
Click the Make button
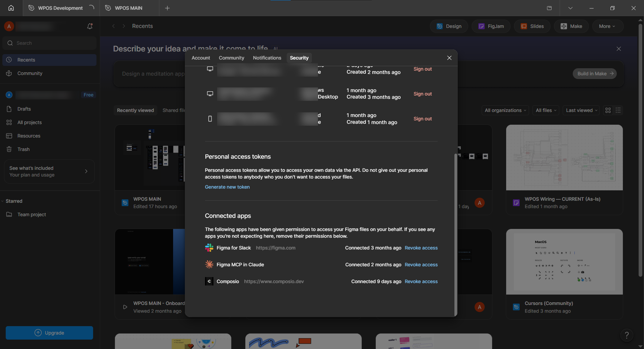(x=571, y=26)
